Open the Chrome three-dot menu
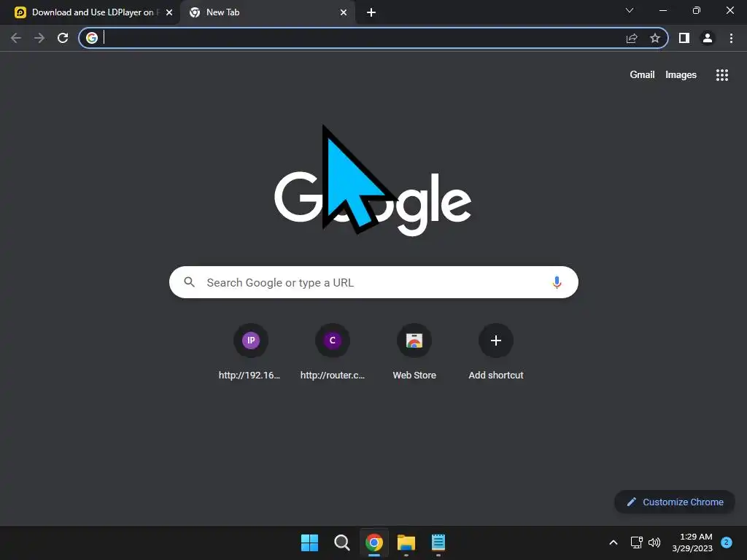This screenshot has height=560, width=747. click(731, 38)
